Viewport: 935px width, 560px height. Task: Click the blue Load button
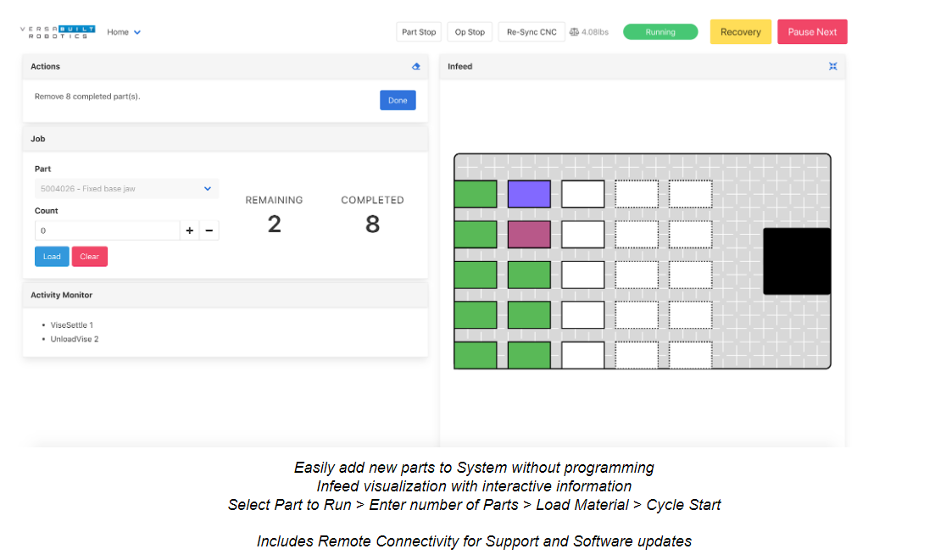[x=52, y=257]
